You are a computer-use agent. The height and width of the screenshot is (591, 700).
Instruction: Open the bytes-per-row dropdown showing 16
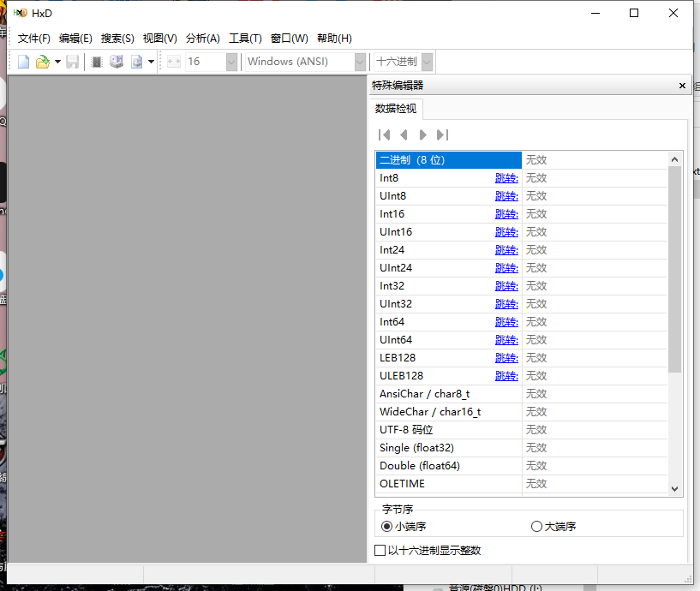tap(231, 61)
